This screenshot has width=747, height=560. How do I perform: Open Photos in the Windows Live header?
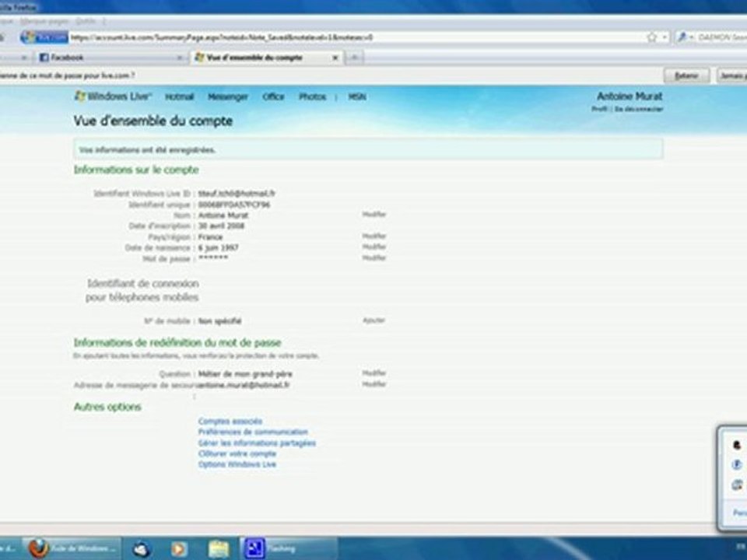pyautogui.click(x=313, y=96)
